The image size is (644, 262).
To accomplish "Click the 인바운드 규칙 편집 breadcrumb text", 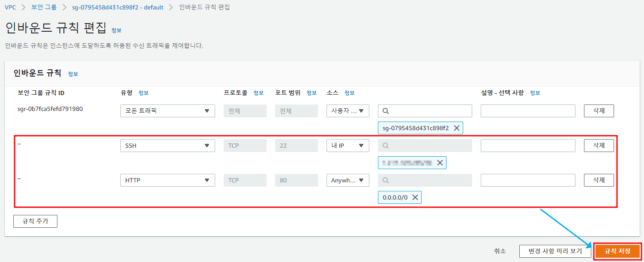I will (204, 7).
